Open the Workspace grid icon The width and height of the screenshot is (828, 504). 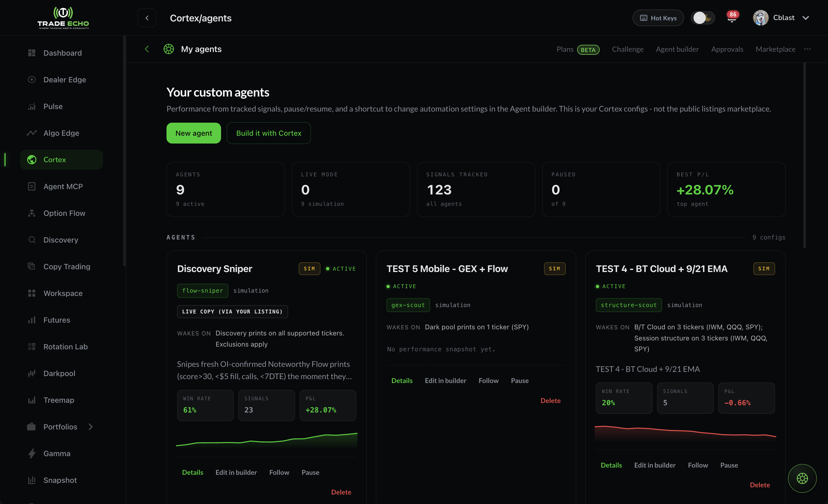click(x=31, y=293)
